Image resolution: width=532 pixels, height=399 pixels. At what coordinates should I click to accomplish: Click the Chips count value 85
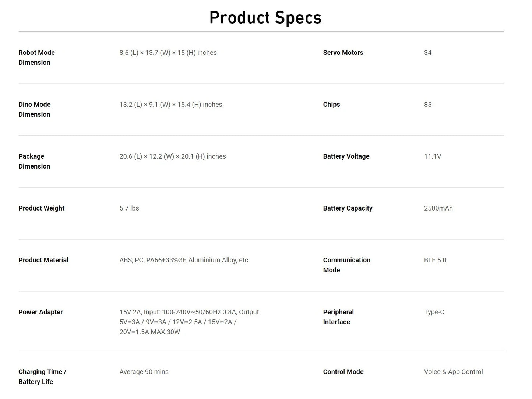point(428,105)
